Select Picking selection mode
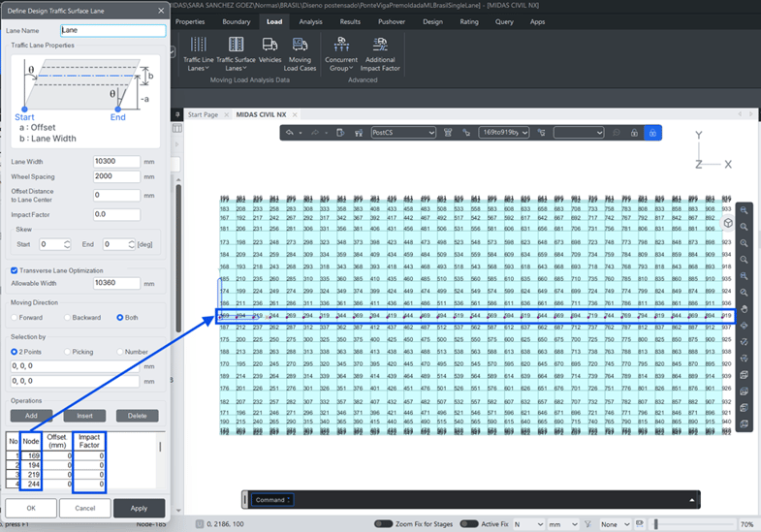The width and height of the screenshot is (761, 532). (68, 351)
